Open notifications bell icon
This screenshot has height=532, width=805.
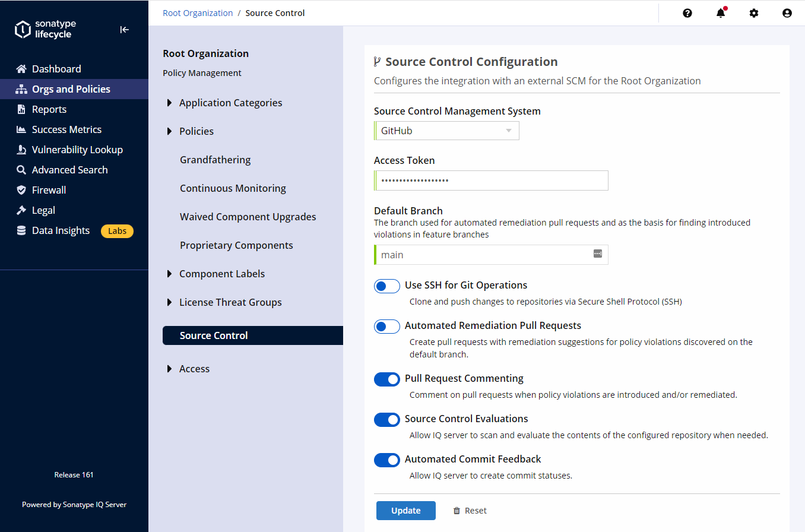(721, 12)
